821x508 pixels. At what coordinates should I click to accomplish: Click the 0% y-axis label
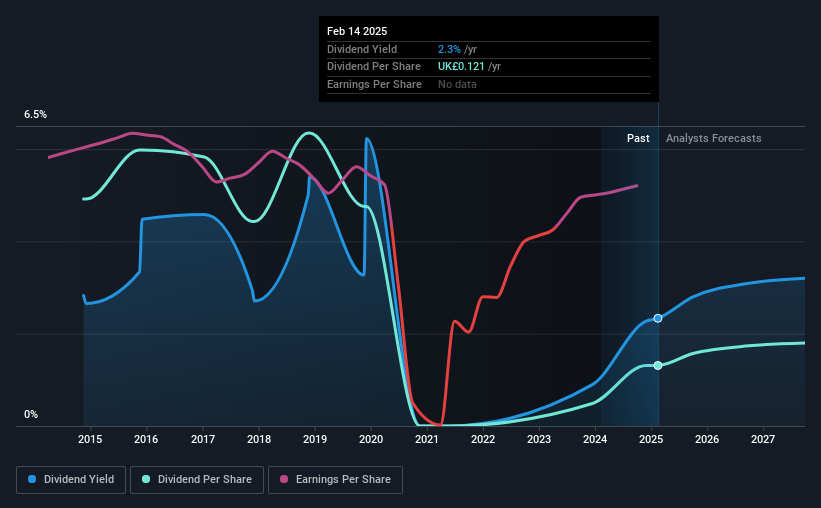click(31, 414)
